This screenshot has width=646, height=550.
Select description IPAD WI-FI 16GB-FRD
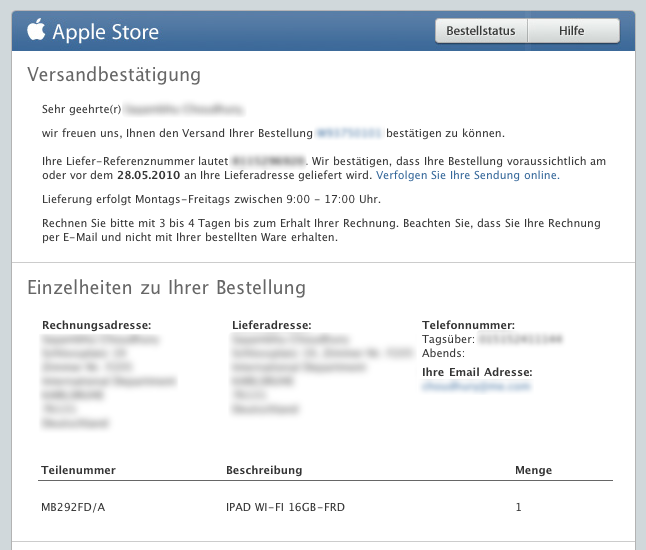tap(285, 507)
